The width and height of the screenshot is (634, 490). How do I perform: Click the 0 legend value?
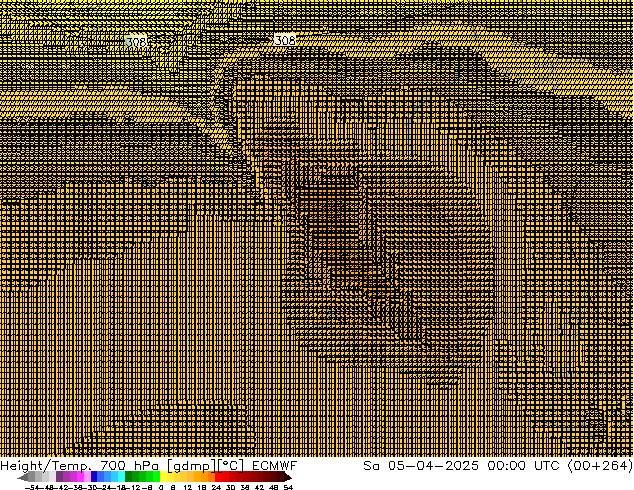[x=161, y=488]
